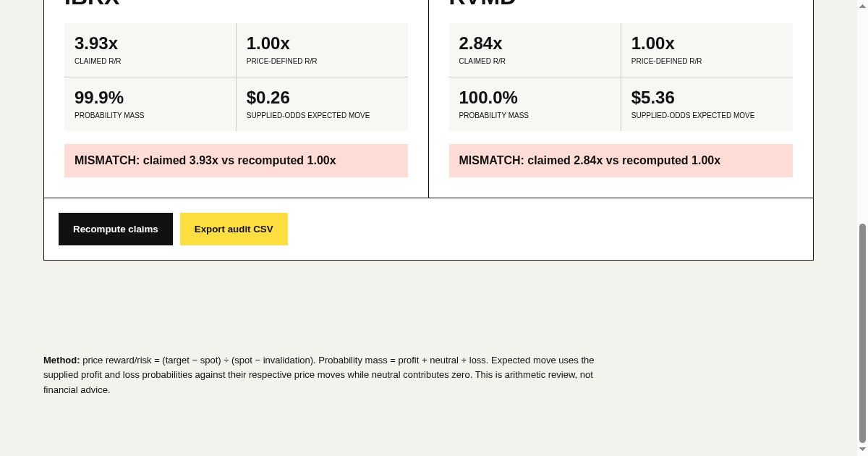Screen dimensions: 868x456
Task: Click PRICE-DEFINED R/R label in RVMD card
Action: tap(666, 62)
